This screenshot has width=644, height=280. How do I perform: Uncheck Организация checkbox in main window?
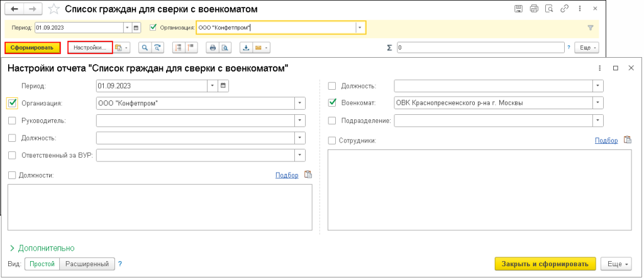tap(153, 28)
